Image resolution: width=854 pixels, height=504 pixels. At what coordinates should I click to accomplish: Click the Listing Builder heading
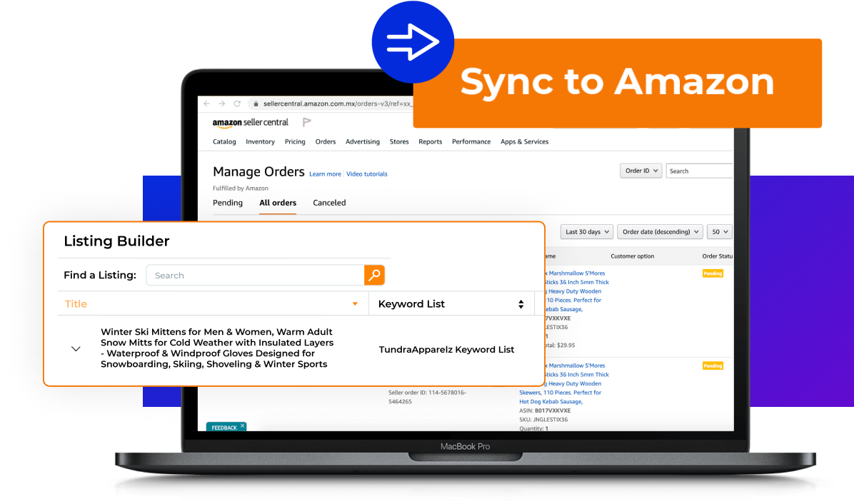click(116, 241)
